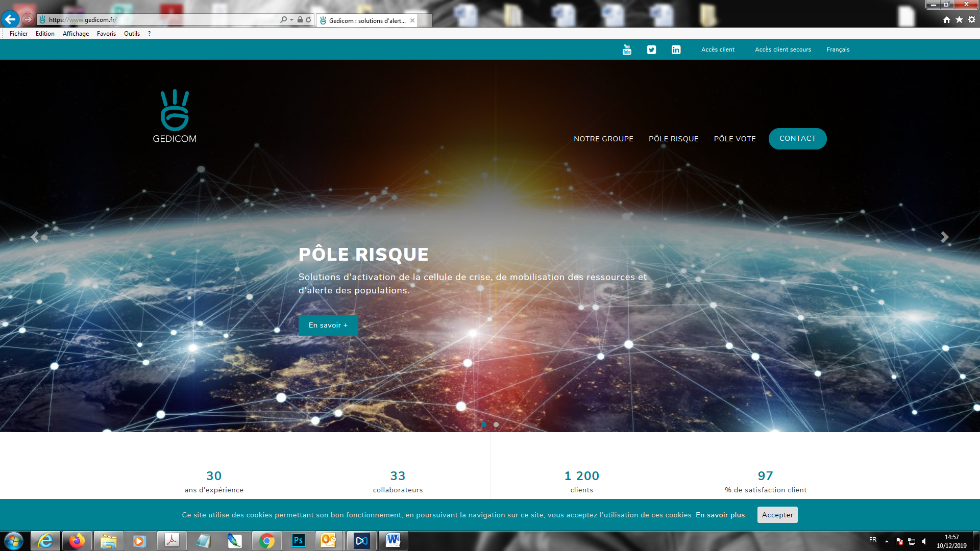Viewport: 980px width, 551px height.
Task: Go to PÔLE VOTE nav link
Action: 734,139
